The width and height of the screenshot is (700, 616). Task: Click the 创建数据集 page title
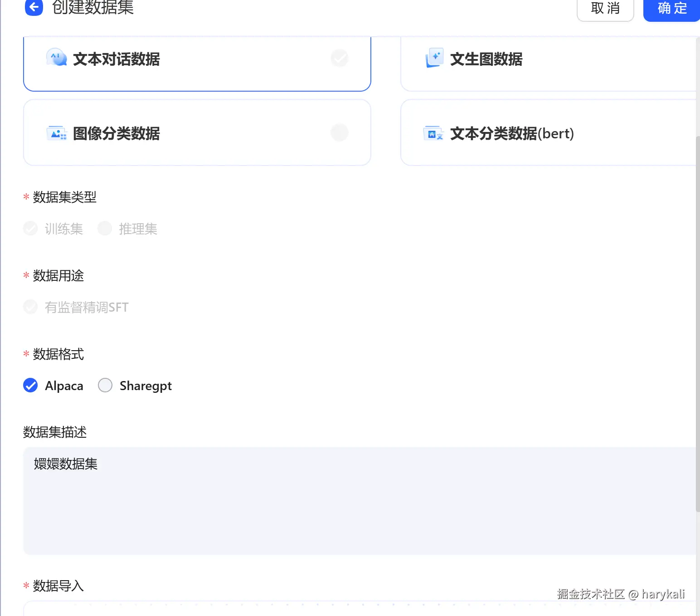93,7
